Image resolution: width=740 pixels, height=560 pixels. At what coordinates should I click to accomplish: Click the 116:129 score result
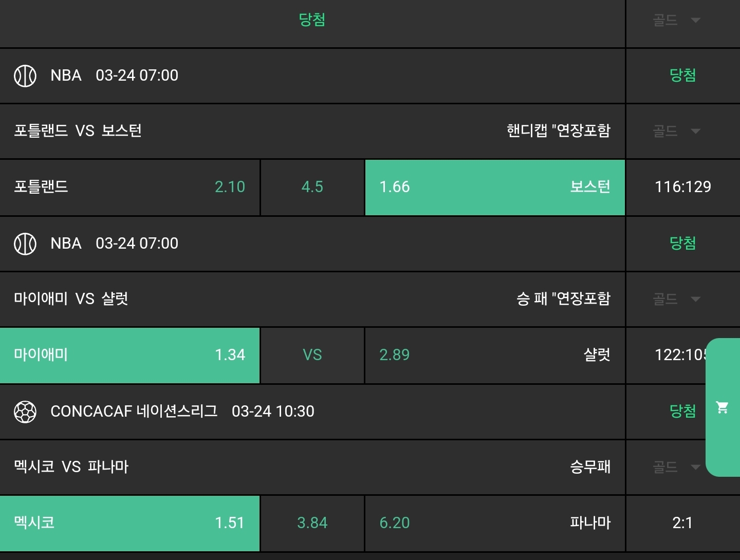coord(682,187)
